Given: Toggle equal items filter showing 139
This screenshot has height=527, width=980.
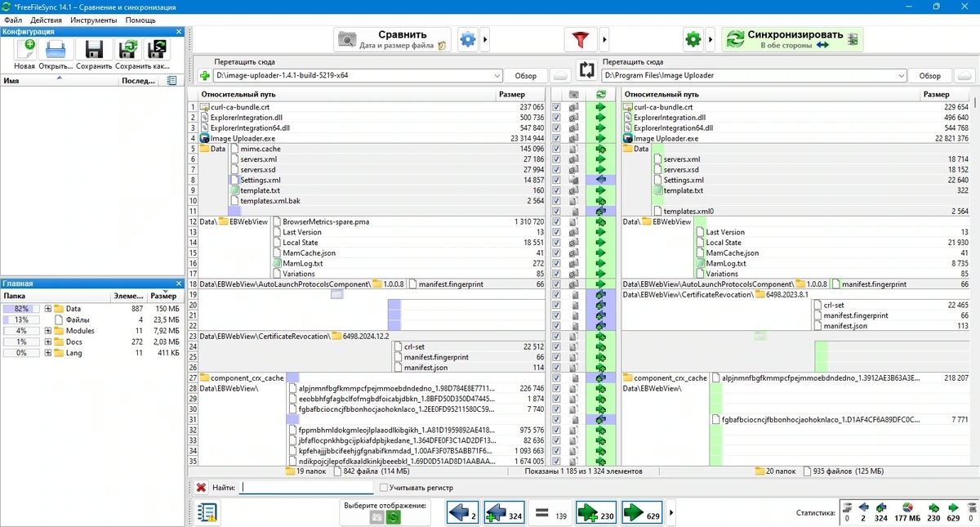Looking at the screenshot, I should [x=550, y=513].
